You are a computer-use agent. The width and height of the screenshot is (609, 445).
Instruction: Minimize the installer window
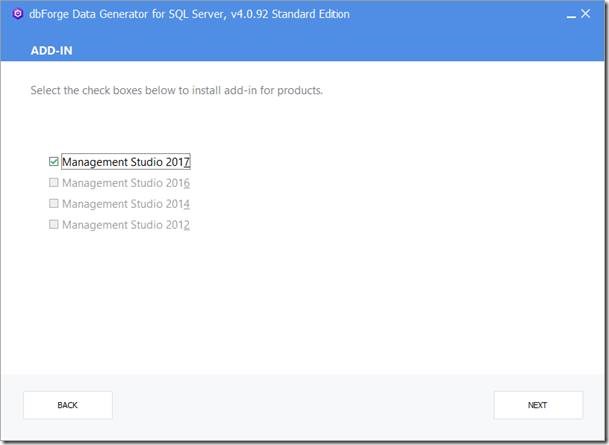(571, 15)
